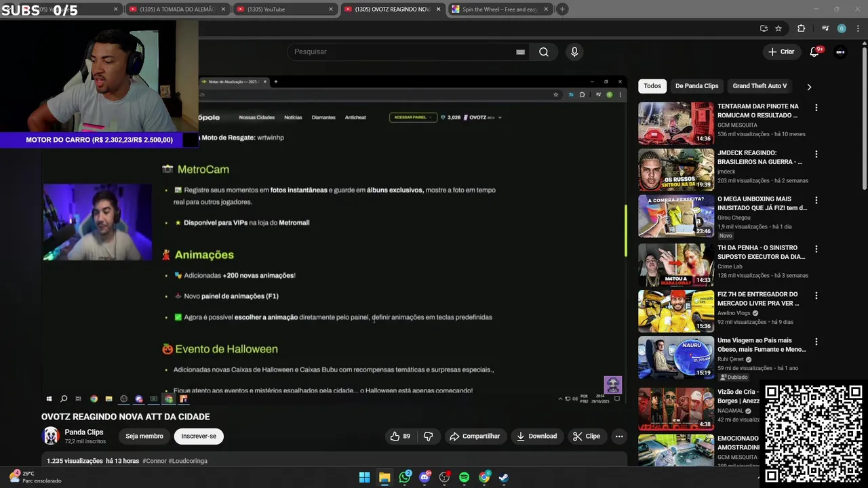Switch to (1305) YouTube tab
Viewport: 868px width, 488px height.
click(285, 9)
